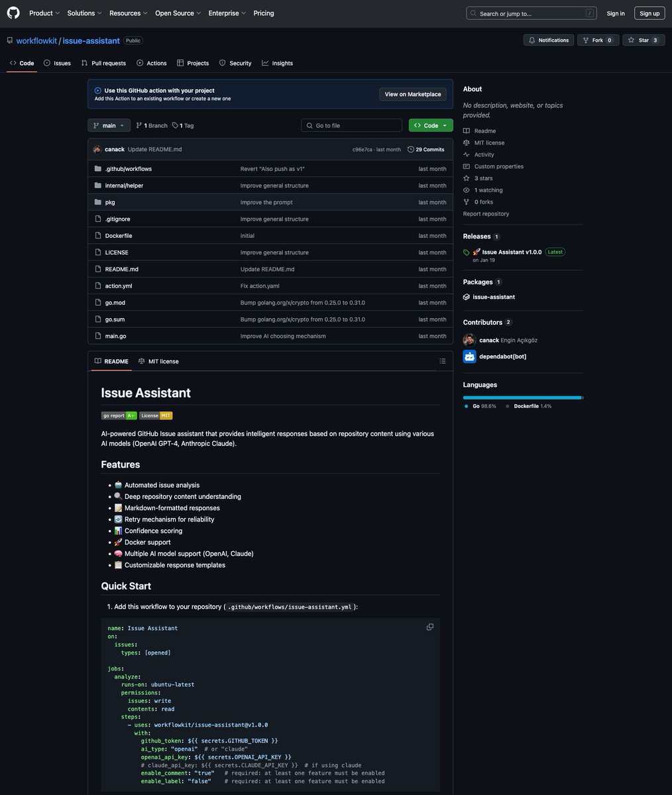Open the 1 watching link
Image resolution: width=672 pixels, height=795 pixels.
[488, 190]
